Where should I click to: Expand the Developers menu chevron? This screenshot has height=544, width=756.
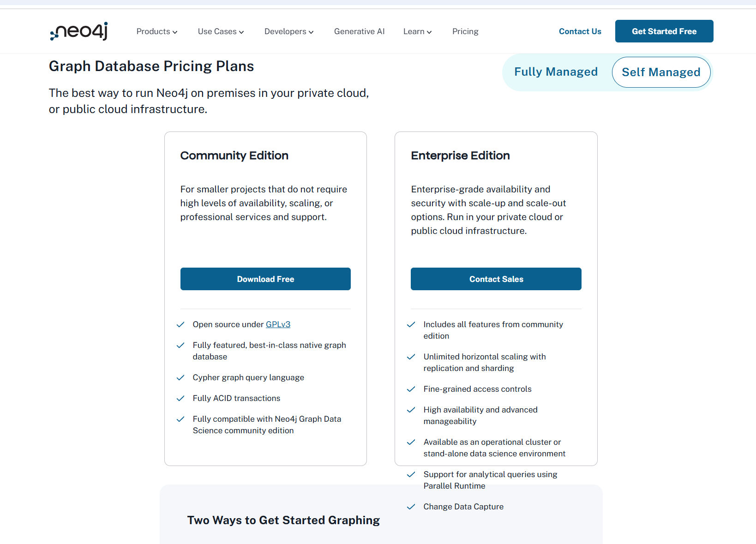coord(311,32)
